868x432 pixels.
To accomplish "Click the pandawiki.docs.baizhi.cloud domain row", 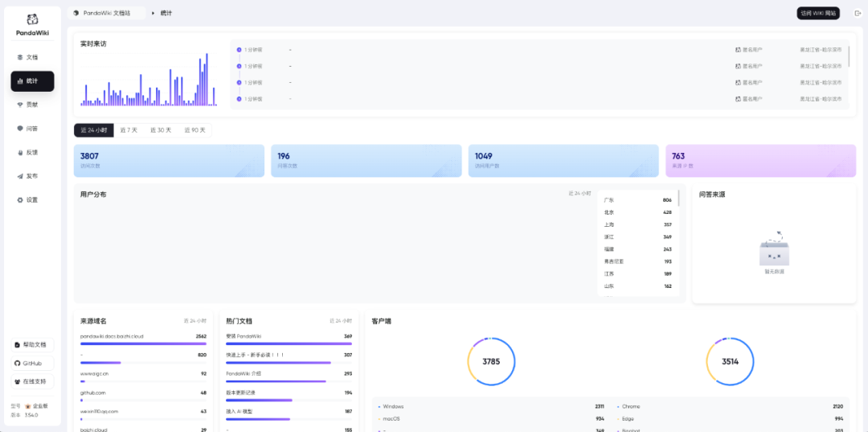I will click(x=143, y=339).
